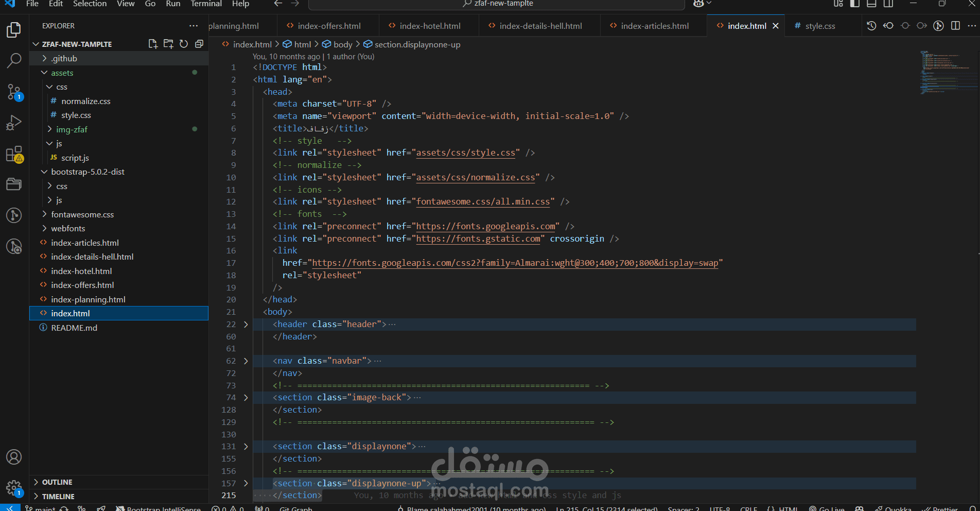Follow the assets/css/normalize.css link
Image resolution: width=980 pixels, height=511 pixels.
point(476,177)
